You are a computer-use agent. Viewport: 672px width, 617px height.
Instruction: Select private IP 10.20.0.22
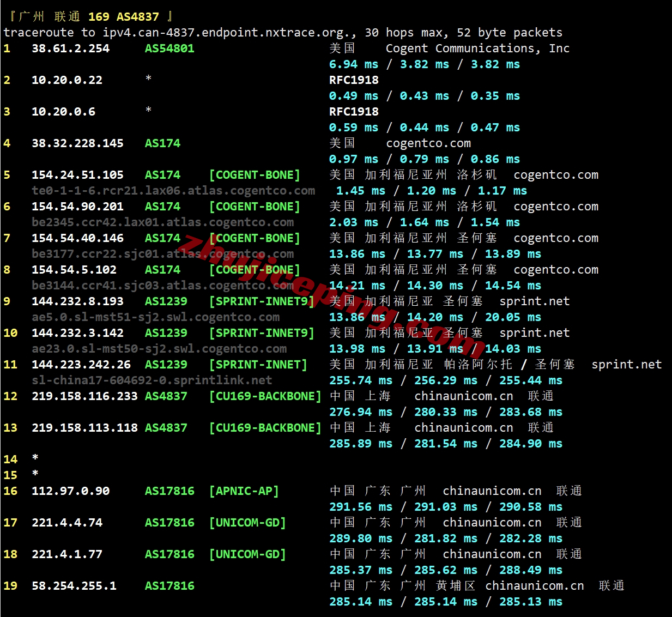pos(67,80)
